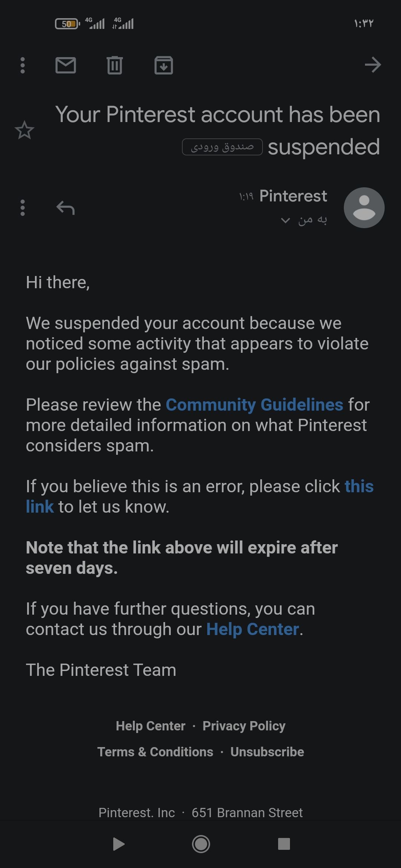Open the message three-dot options menu
401x868 pixels.
pos(23,208)
